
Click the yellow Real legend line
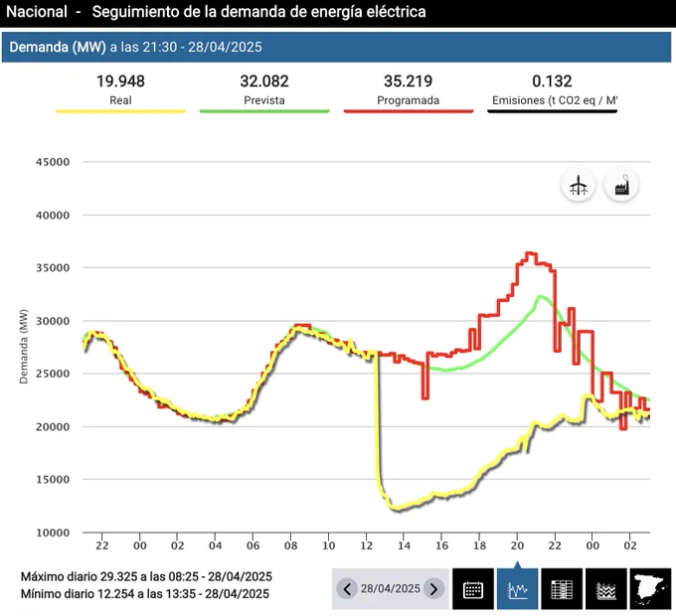click(120, 111)
